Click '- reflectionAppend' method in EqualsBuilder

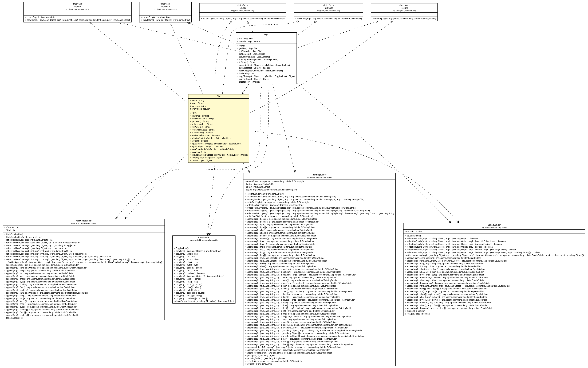(x=494, y=255)
